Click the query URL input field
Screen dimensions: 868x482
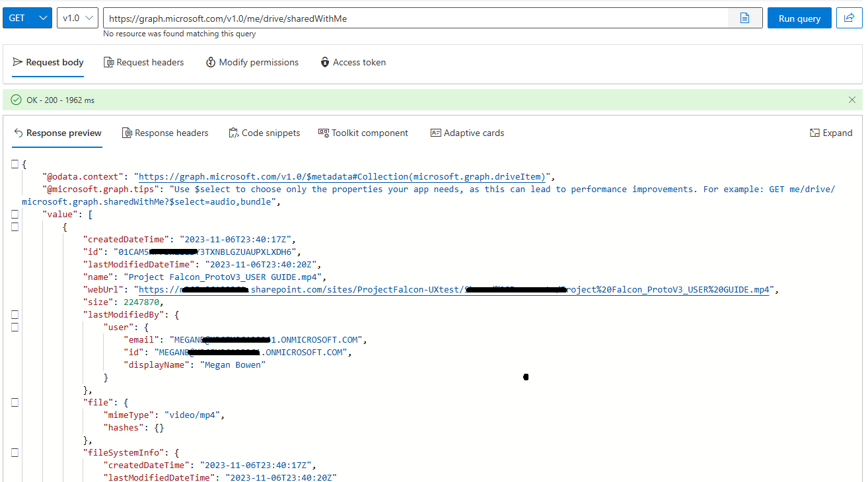(416, 18)
